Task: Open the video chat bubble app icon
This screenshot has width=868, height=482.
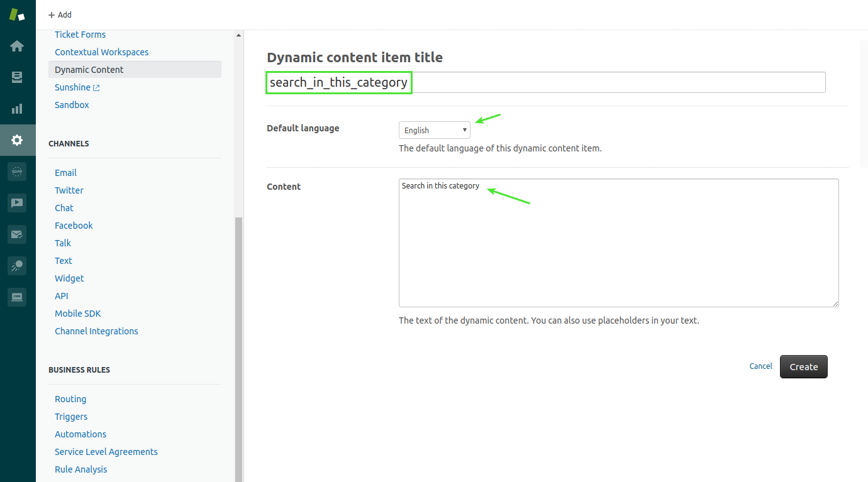Action: pyautogui.click(x=17, y=203)
